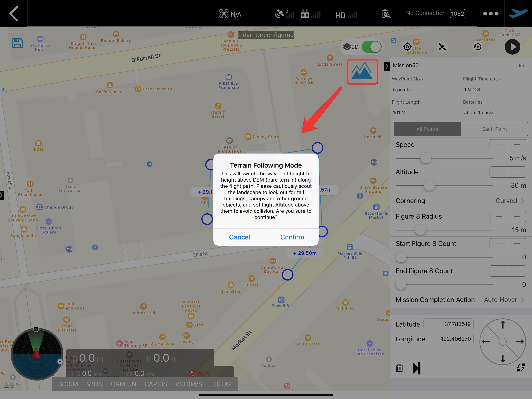Collapse the Mission50 side panel
Screen dimensions: 532x399
pyautogui.click(x=387, y=66)
